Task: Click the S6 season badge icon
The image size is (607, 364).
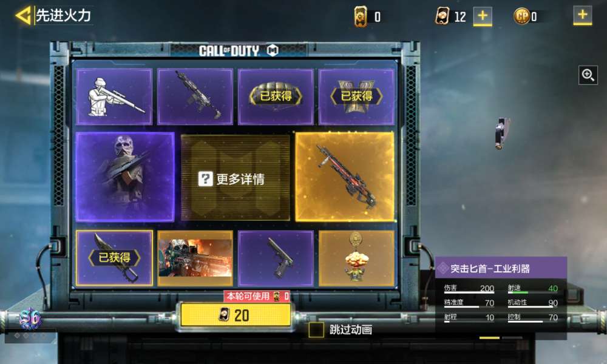Action: pos(30,318)
